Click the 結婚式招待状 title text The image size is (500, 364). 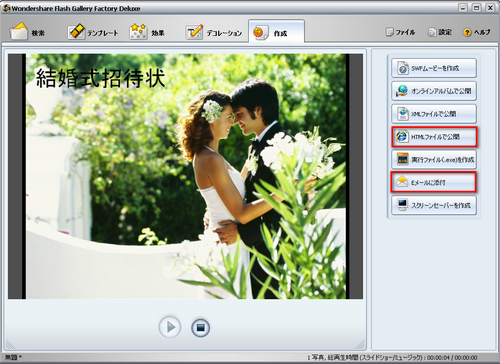click(x=100, y=78)
